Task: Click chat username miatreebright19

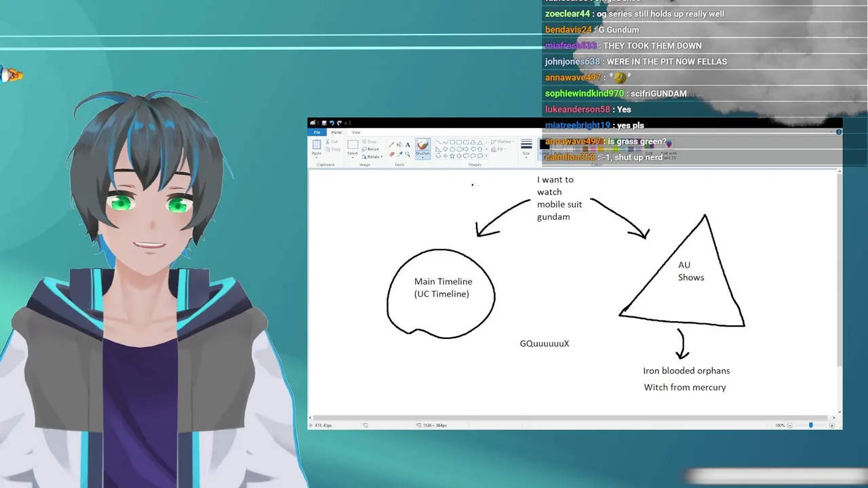Action: pyautogui.click(x=578, y=125)
